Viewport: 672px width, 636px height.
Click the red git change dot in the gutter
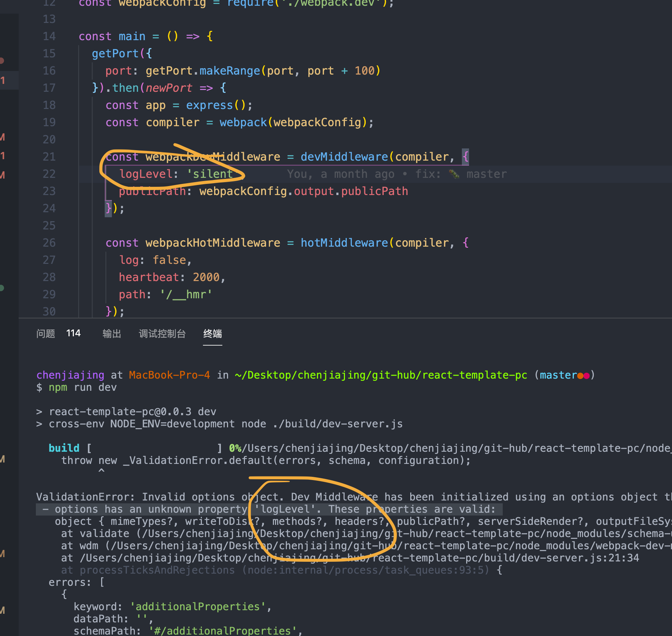[1, 60]
